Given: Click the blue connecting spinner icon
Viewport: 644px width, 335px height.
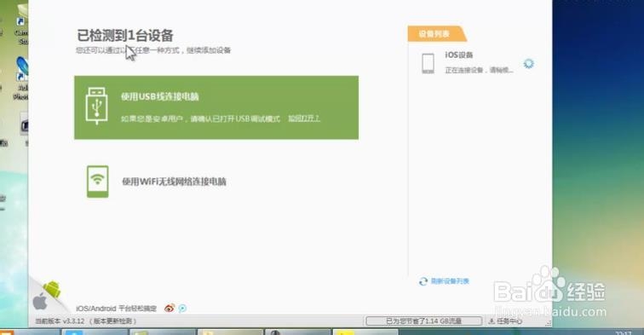Looking at the screenshot, I should 529,63.
